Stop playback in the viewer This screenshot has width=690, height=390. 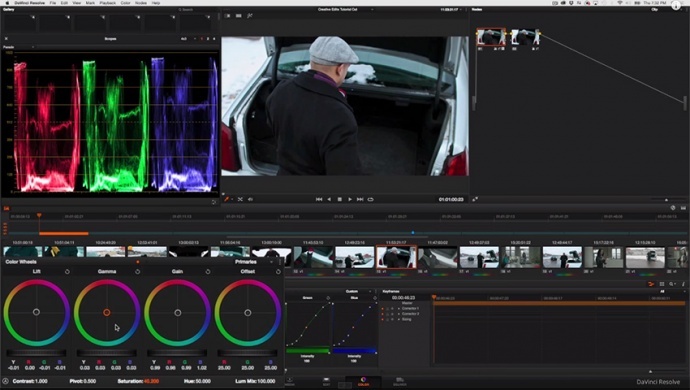click(x=339, y=199)
